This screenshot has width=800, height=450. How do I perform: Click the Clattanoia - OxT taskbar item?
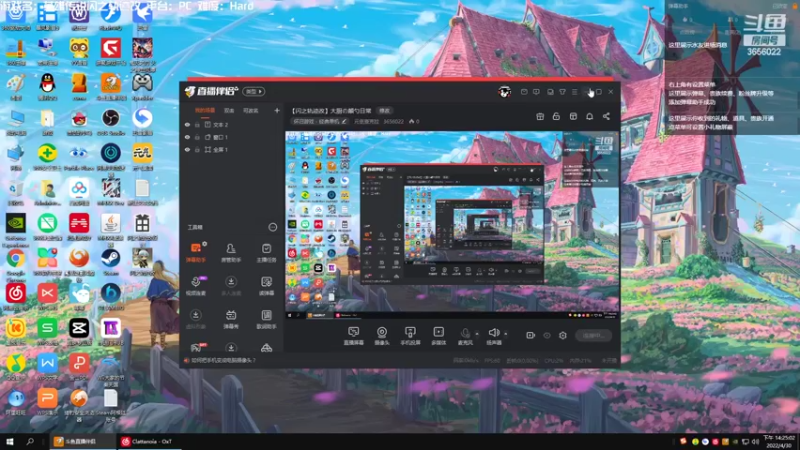point(147,441)
